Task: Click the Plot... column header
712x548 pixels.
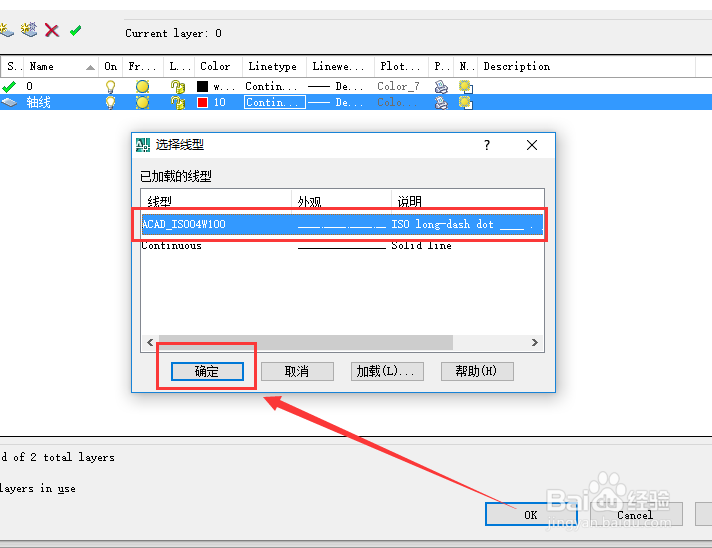Action: pyautogui.click(x=401, y=67)
